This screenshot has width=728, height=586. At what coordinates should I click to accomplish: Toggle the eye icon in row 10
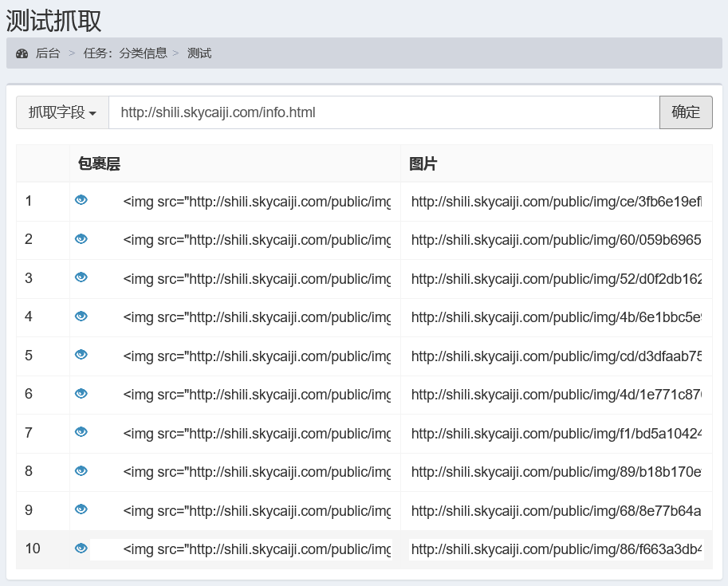81,549
